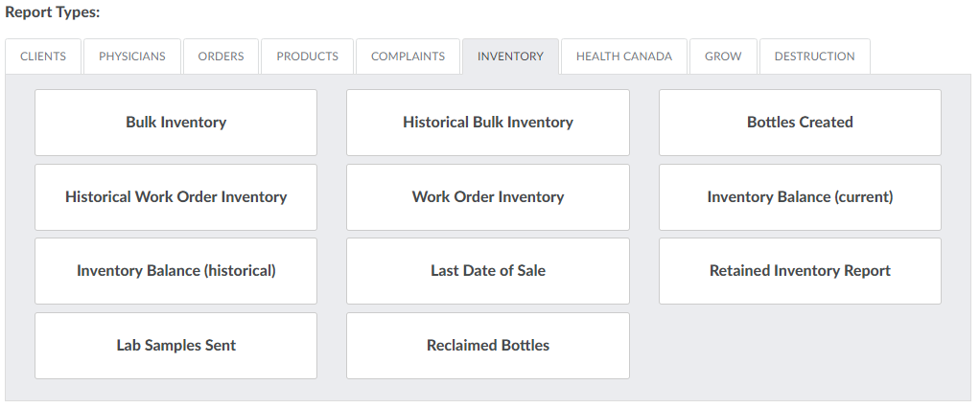
Task: Open the Last Date of Sale report
Action: [488, 271]
